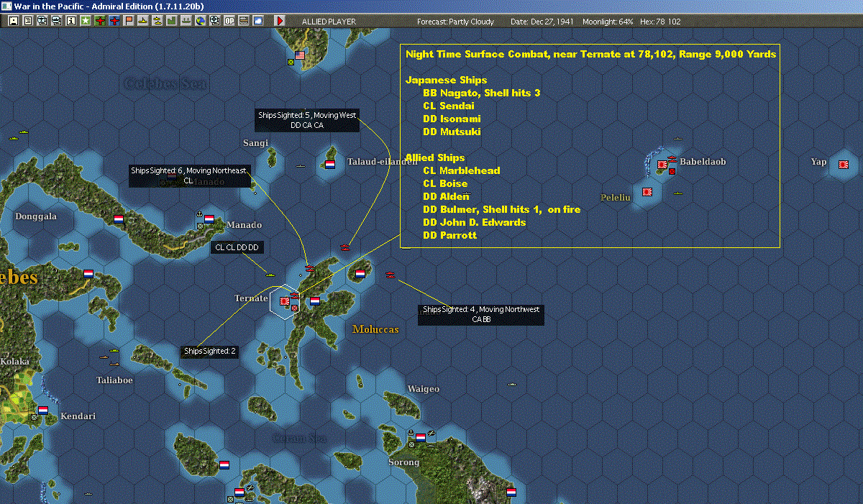Open the save game disk icon
The image size is (863, 504).
pyautogui.click(x=14, y=21)
